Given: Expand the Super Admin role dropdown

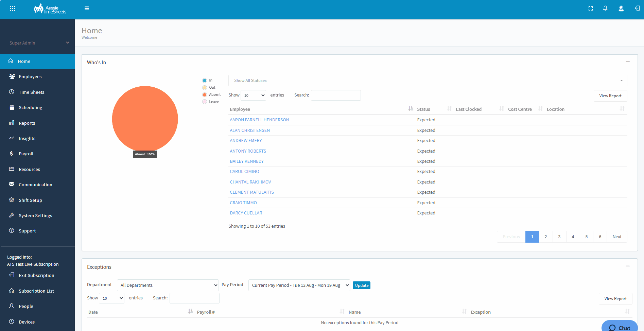Looking at the screenshot, I should 39,43.
